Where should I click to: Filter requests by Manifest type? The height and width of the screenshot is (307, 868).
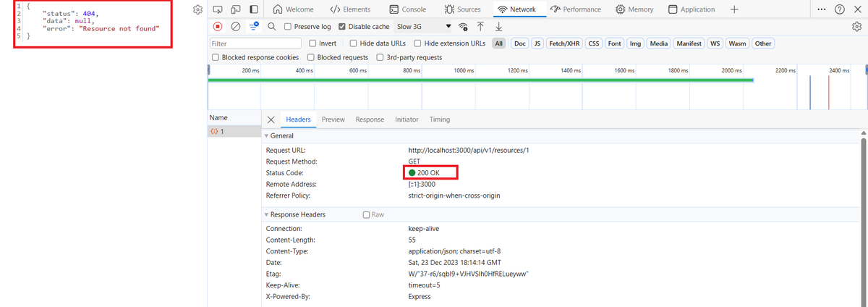coord(689,43)
